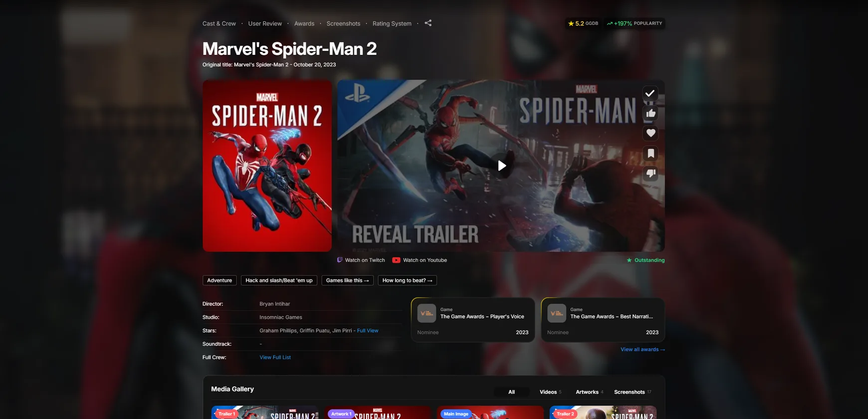Play the Reveal Trailer video
Viewport: 868px width, 419px height.
[502, 166]
